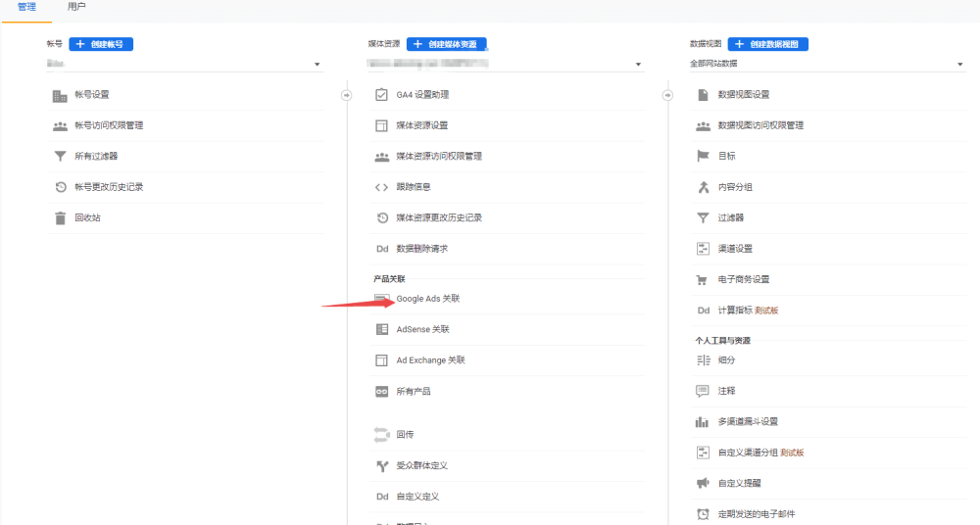The image size is (980, 525).
Task: Click the arrow between account and property columns
Action: [346, 95]
